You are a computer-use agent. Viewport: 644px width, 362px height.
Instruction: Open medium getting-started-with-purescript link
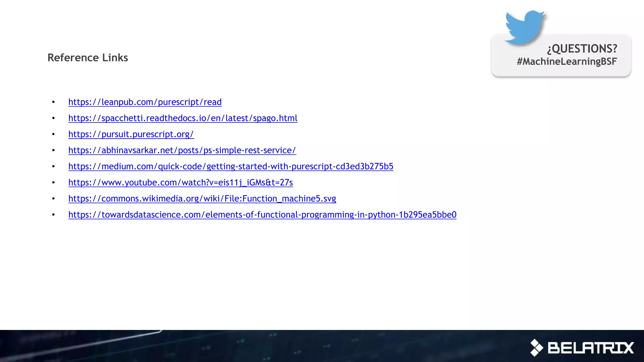coord(231,166)
